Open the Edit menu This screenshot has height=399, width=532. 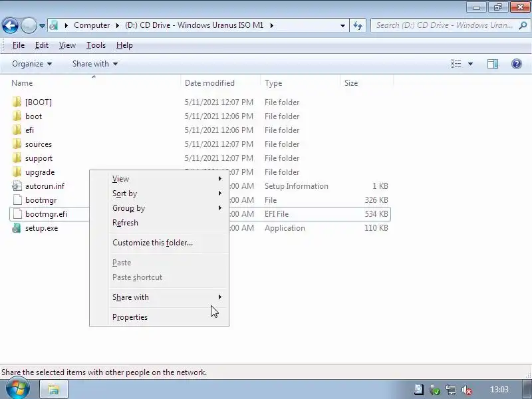pyautogui.click(x=42, y=45)
